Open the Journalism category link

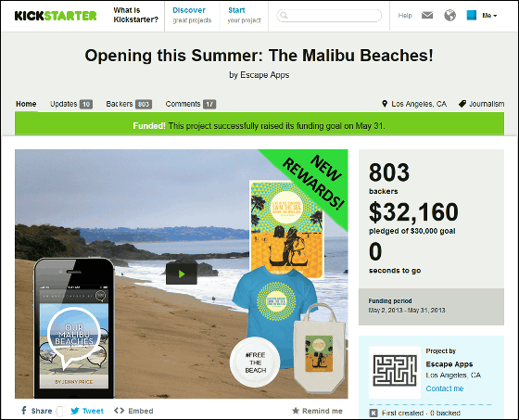[x=481, y=104]
